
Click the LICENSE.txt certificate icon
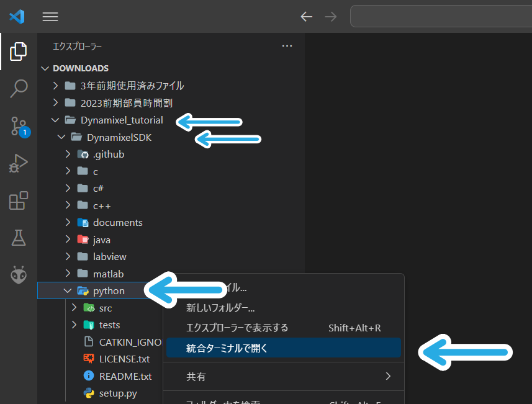coord(89,358)
